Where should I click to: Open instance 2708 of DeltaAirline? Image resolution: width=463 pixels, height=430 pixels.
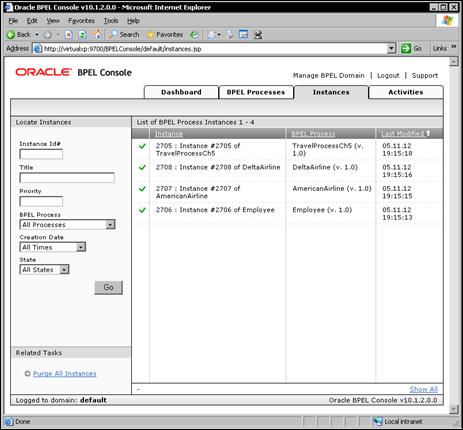click(218, 167)
